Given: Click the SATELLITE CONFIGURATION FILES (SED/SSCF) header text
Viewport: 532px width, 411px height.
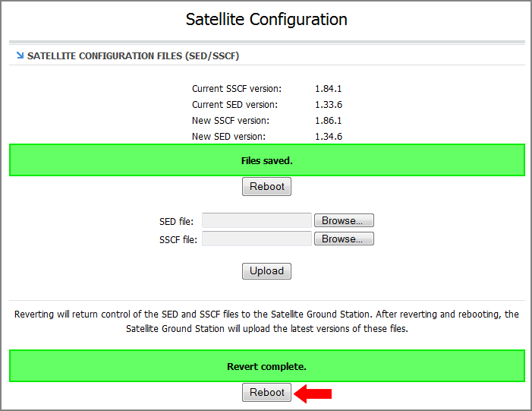Looking at the screenshot, I should click(134, 56).
